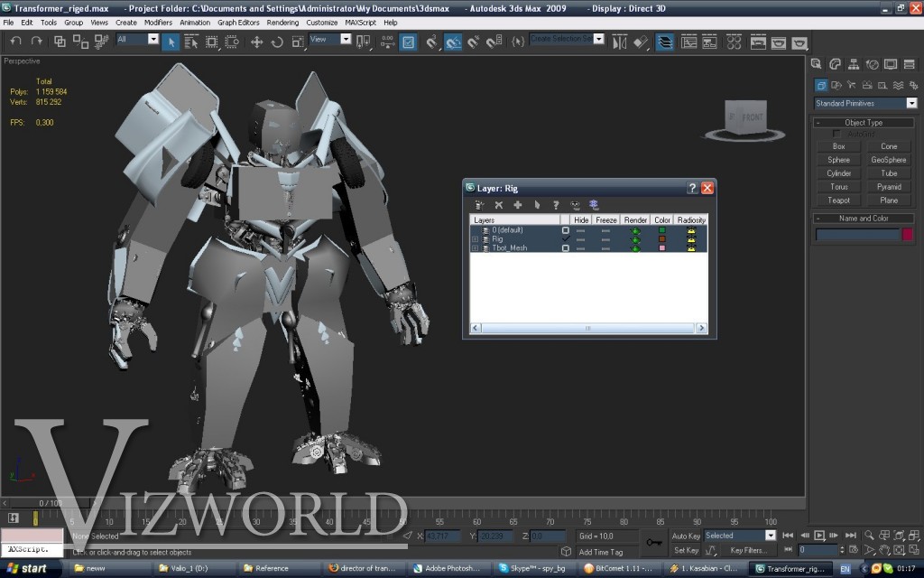Toggle Render for the Rig layer
924x578 pixels.
[x=635, y=239]
